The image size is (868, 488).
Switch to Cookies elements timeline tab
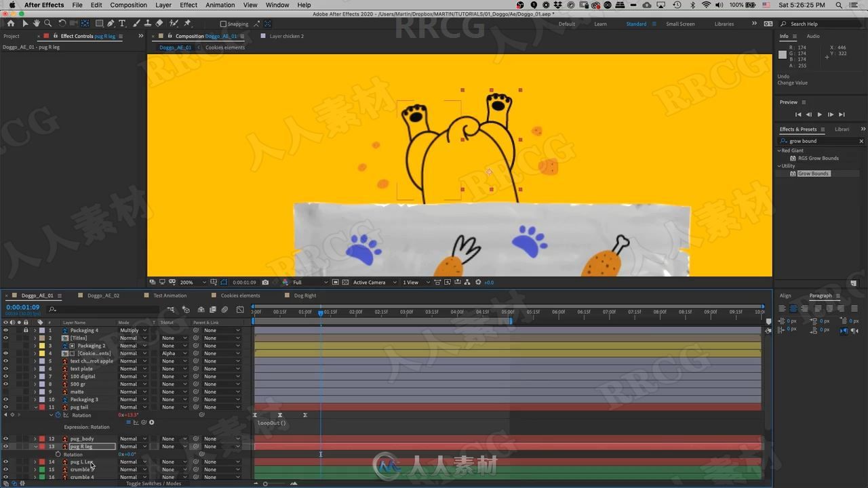[x=240, y=296]
